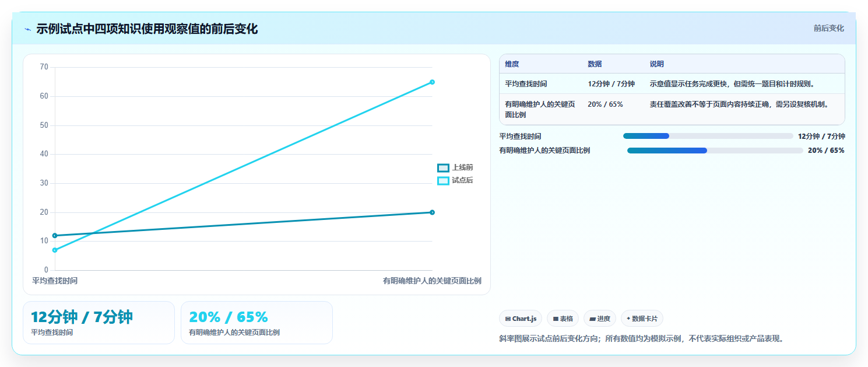Click the Chart.js tag chip
This screenshot has height=367, width=868.
point(521,319)
